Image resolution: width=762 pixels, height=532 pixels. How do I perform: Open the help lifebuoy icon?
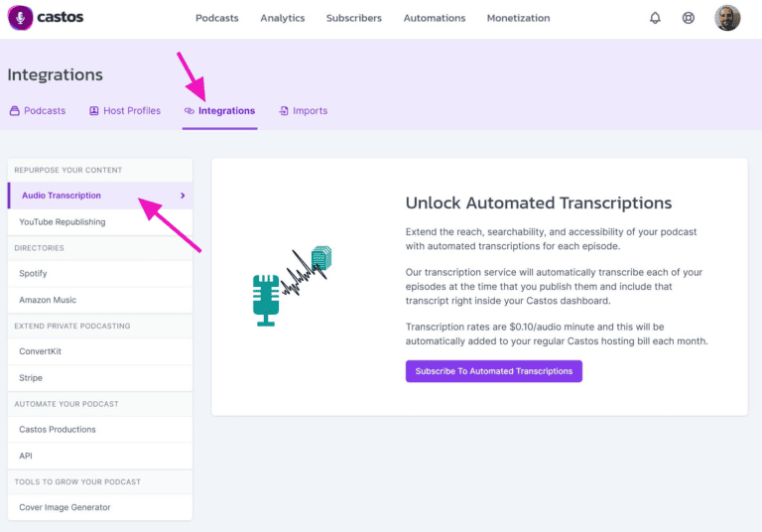point(689,18)
